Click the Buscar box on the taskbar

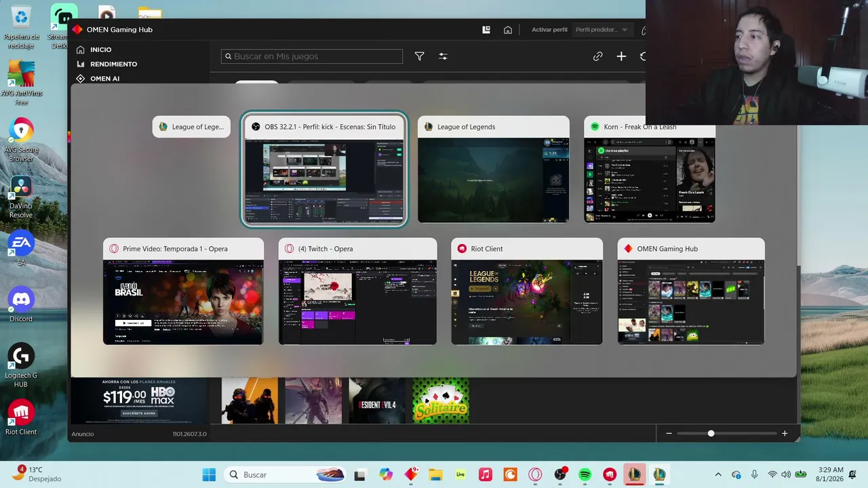(285, 474)
